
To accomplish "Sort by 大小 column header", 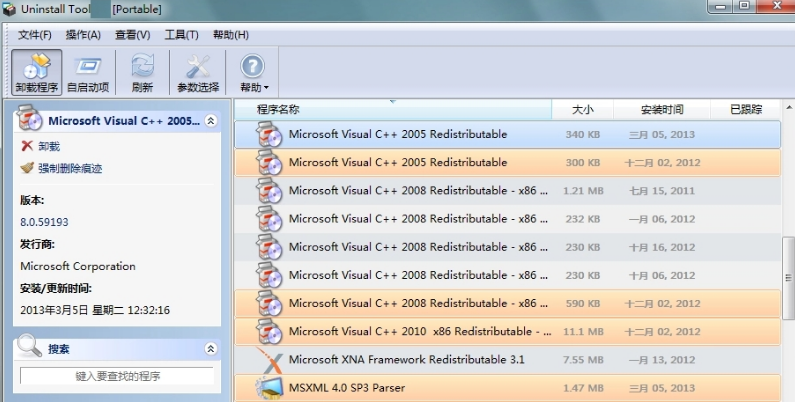I will [x=583, y=109].
